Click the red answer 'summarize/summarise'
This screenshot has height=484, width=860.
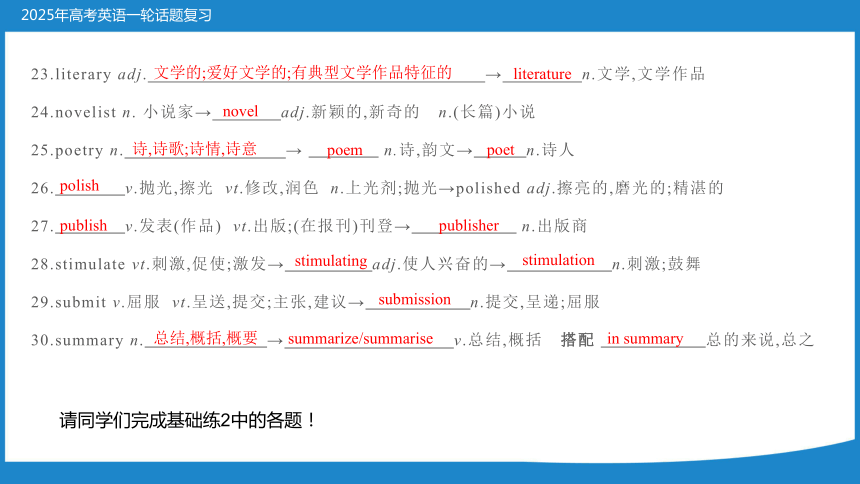(x=360, y=339)
